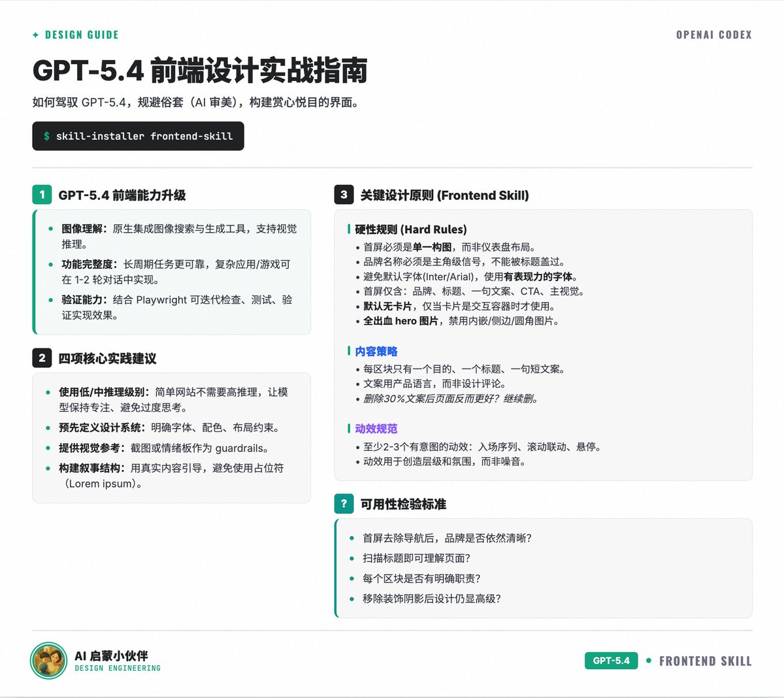Image resolution: width=784 pixels, height=698 pixels.
Task: Open the AI 启蒙小伙伴 circular avatar logo
Action: click(x=48, y=661)
